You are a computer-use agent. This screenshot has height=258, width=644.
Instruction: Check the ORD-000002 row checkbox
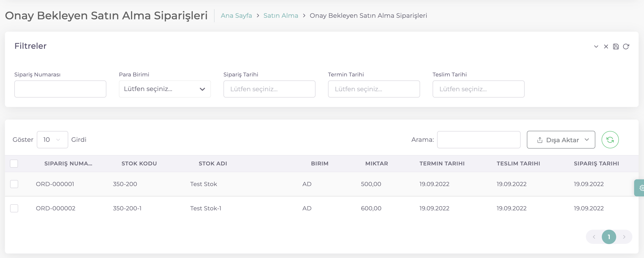pos(14,208)
